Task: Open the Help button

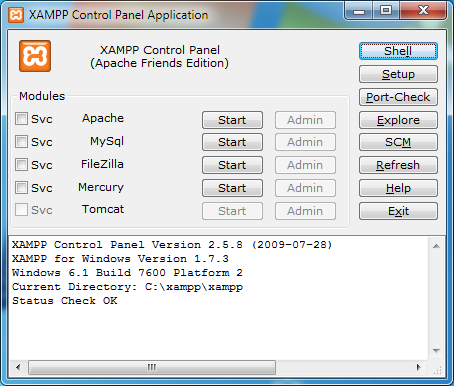Action: 398,188
